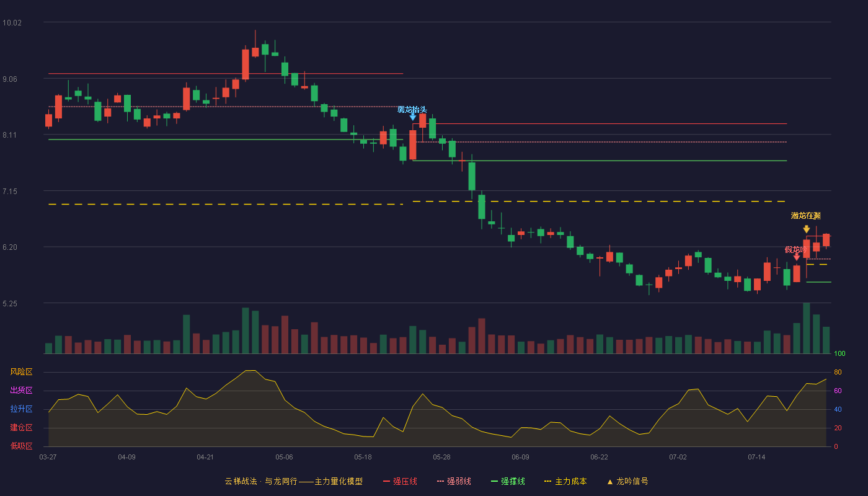868x496 pixels.
Task: Click the 07-02 date label
Action: (x=678, y=457)
